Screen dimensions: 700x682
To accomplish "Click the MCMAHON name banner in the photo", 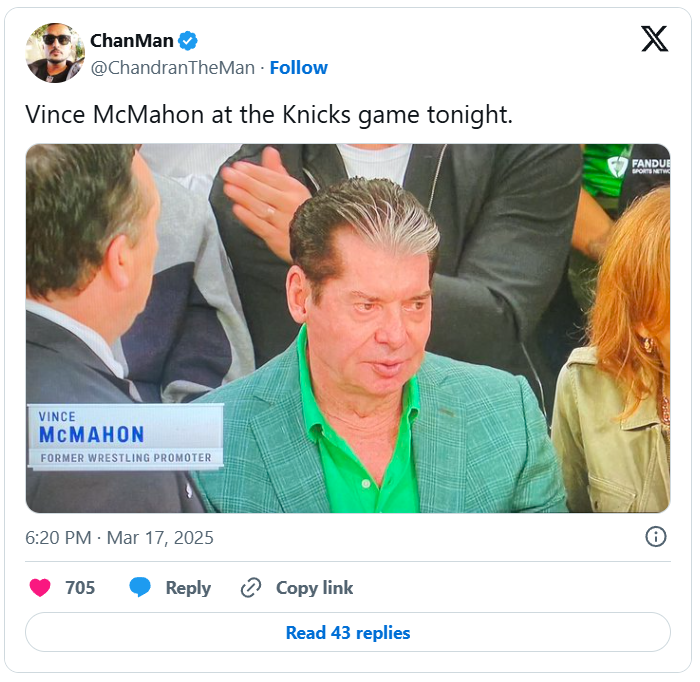I will (92, 435).
